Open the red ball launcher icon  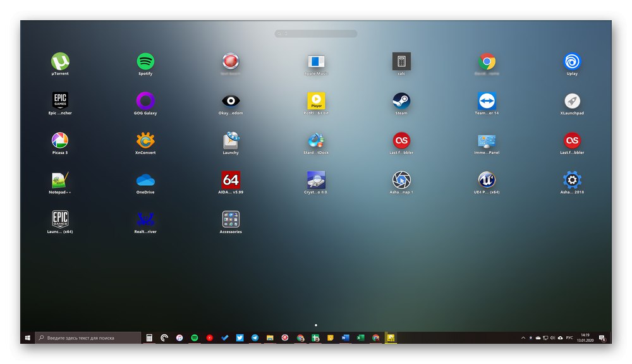(x=231, y=62)
